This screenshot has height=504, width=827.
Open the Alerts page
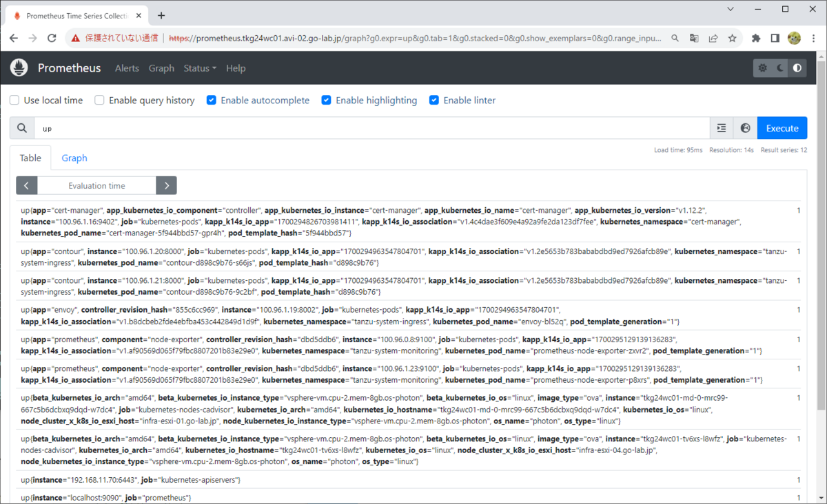127,68
